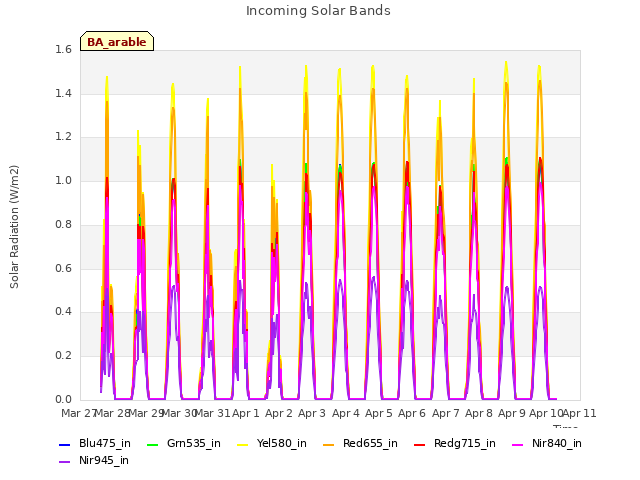Click the Mar 28 x-axis date label

113,413
